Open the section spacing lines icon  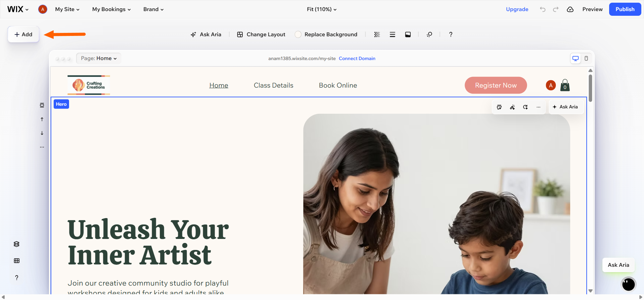tap(392, 35)
